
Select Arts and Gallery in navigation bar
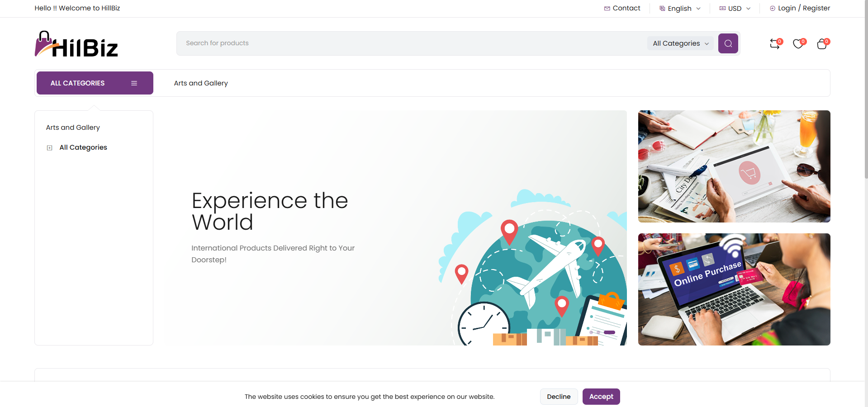201,83
